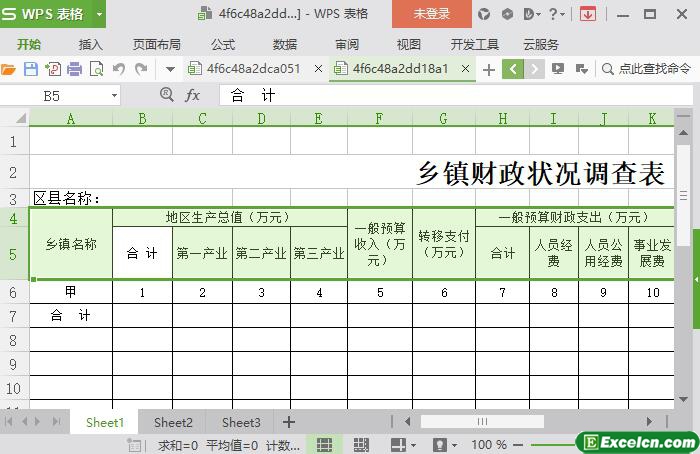
Task: Open file with the folder icon
Action: click(8, 69)
